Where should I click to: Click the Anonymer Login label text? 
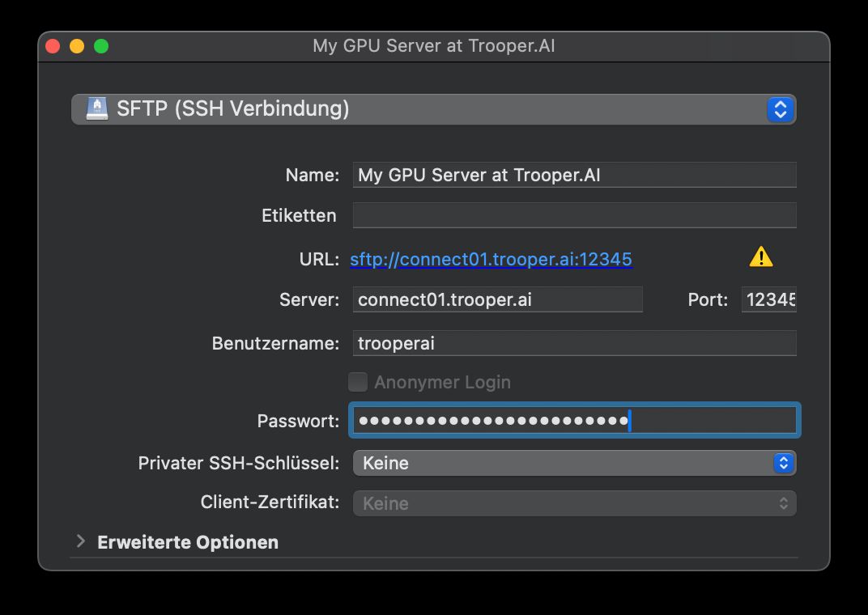click(442, 382)
